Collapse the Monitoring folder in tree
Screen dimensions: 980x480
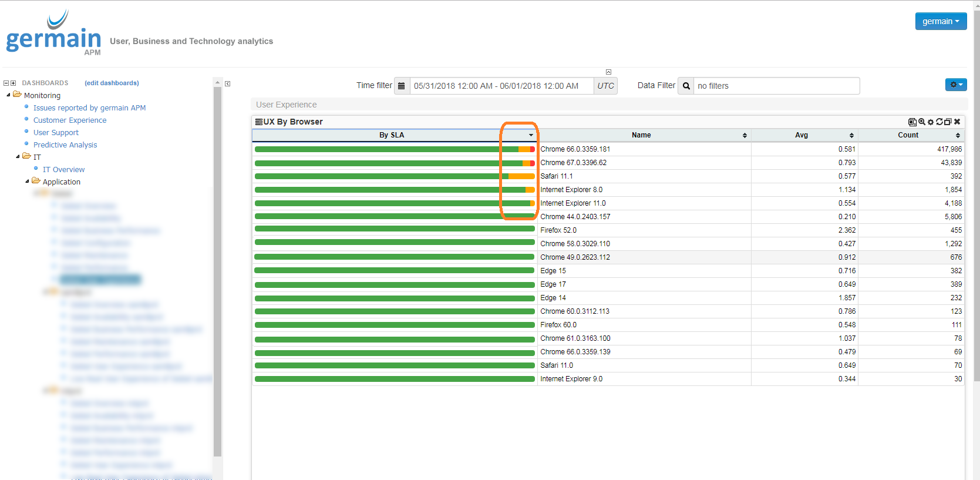[x=9, y=95]
